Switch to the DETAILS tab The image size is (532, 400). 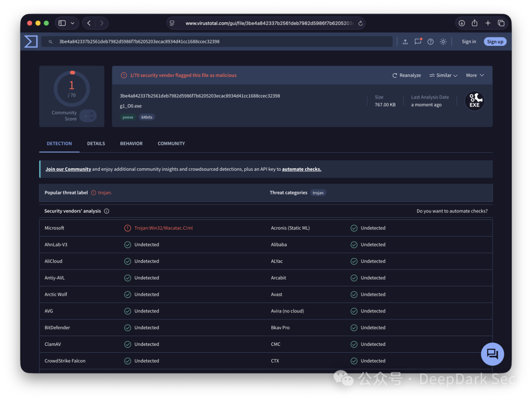(x=96, y=144)
